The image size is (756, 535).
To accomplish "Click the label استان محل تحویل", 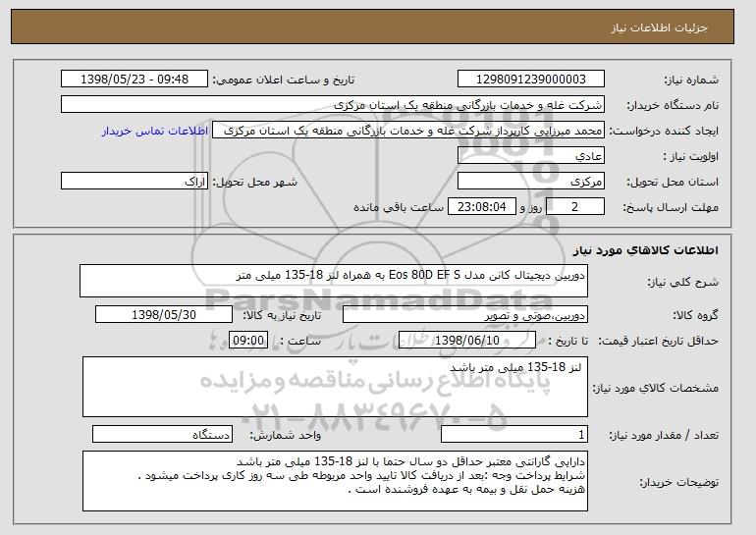I will coord(673,183).
